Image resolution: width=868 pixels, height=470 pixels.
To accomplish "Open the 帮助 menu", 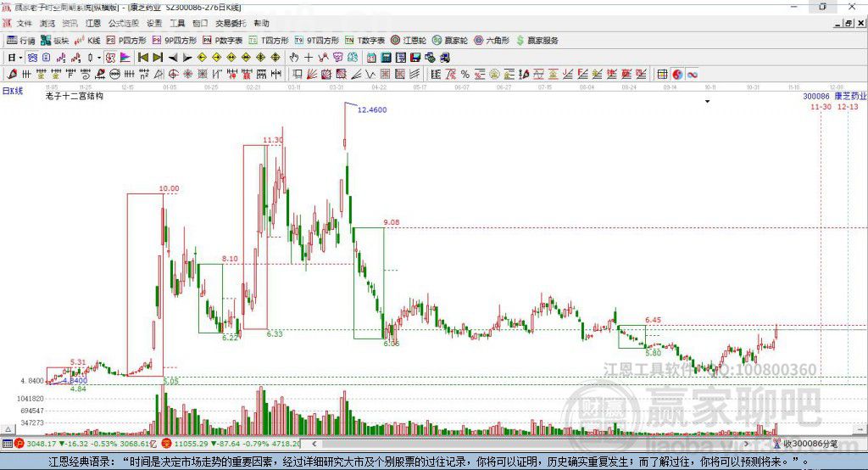I will [x=261, y=23].
